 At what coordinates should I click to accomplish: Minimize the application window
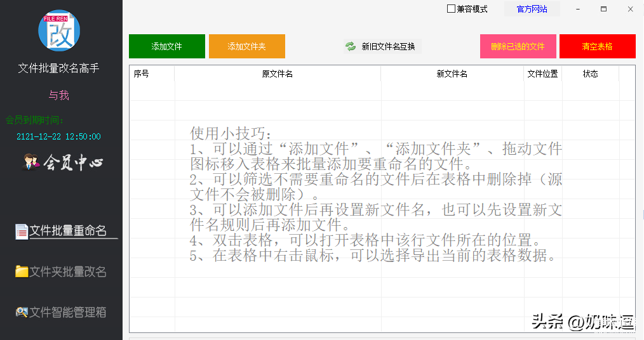pyautogui.click(x=578, y=9)
